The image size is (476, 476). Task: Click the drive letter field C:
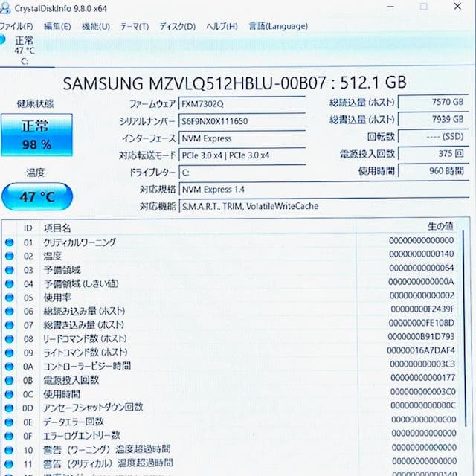pyautogui.click(x=242, y=173)
